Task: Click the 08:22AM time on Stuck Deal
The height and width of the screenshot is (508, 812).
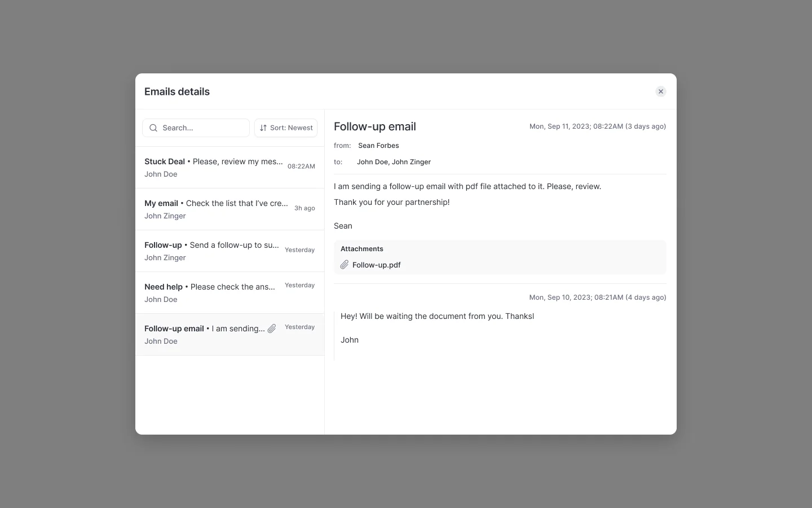Action: coord(301,167)
